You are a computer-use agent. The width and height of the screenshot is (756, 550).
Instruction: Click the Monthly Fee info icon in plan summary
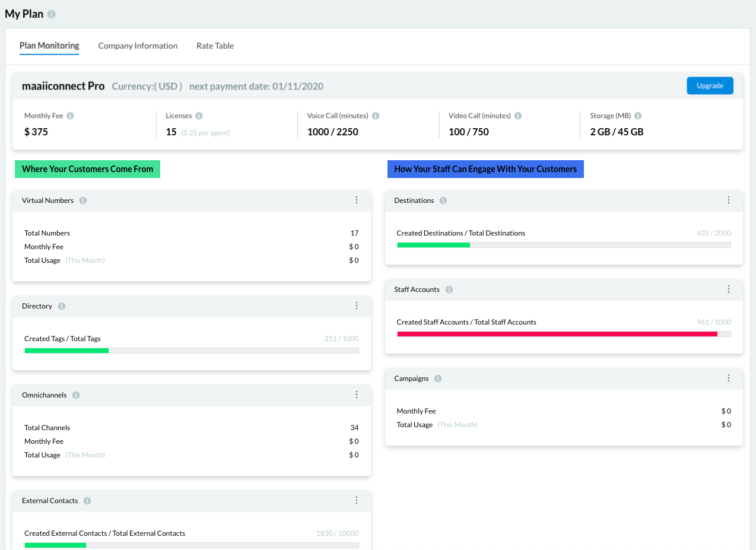click(71, 116)
